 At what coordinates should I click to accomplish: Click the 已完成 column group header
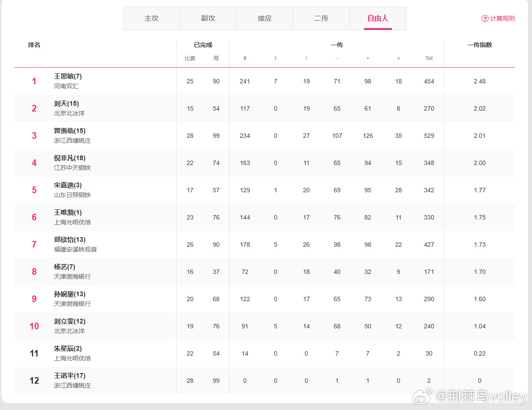point(203,45)
